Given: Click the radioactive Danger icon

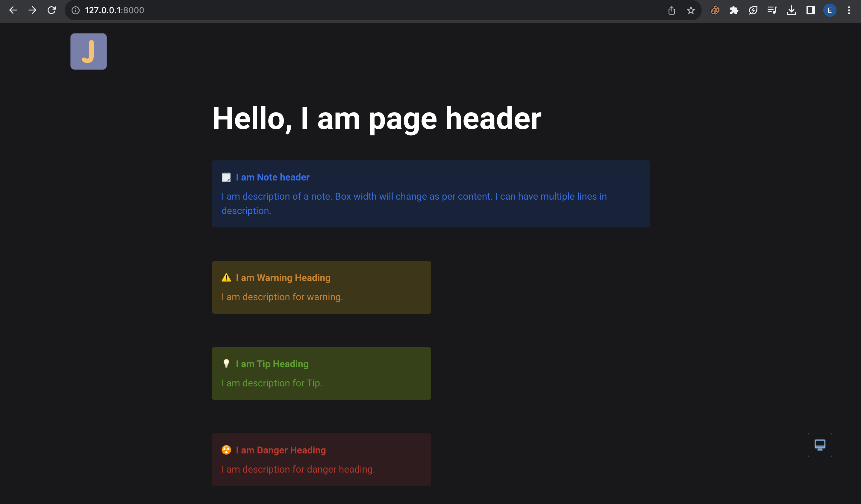Looking at the screenshot, I should click(x=226, y=450).
